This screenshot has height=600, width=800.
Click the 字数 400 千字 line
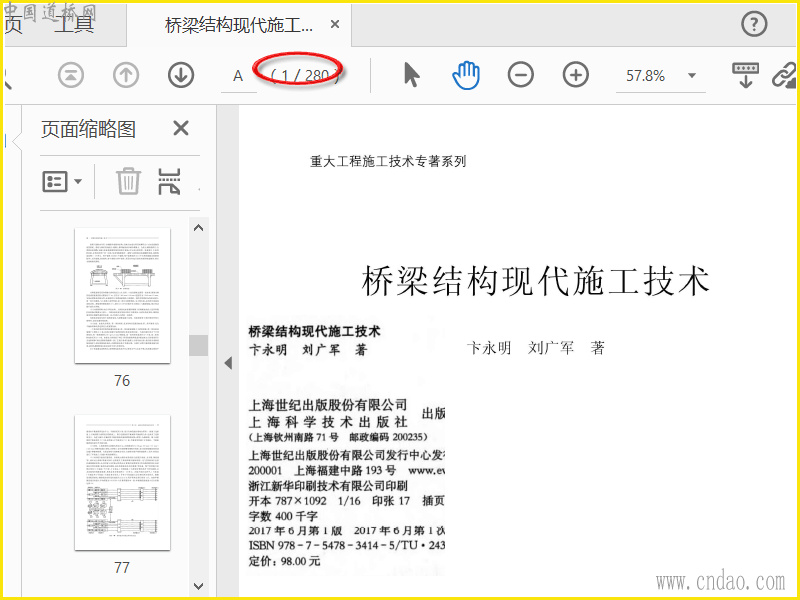click(x=283, y=516)
